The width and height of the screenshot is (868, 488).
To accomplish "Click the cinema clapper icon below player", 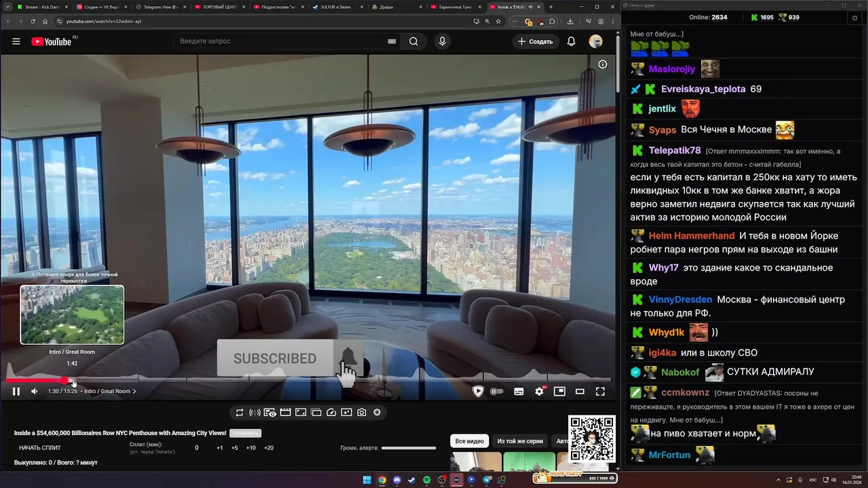I will tap(285, 412).
